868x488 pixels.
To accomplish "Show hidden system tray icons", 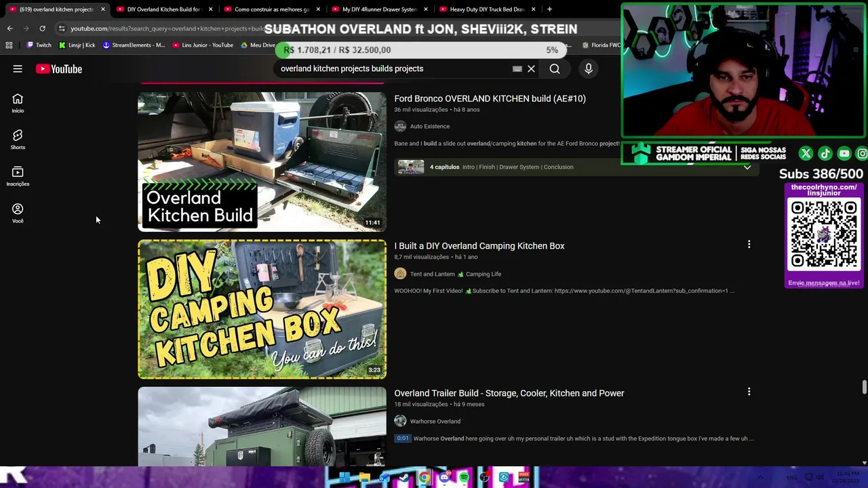I will 759,477.
